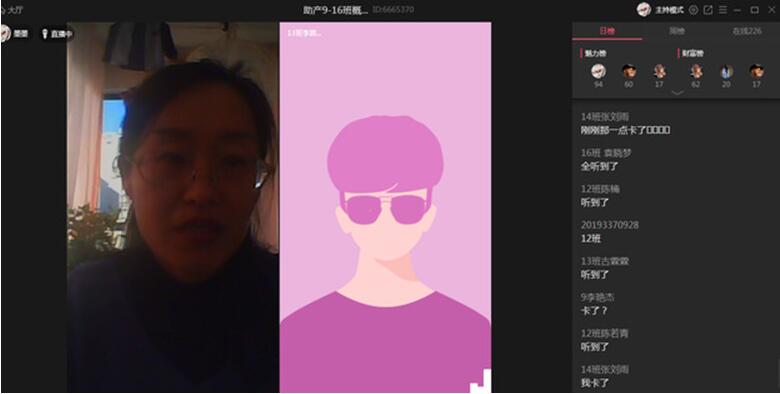Click the 直播中 microphone icon
780x394 pixels.
45,34
